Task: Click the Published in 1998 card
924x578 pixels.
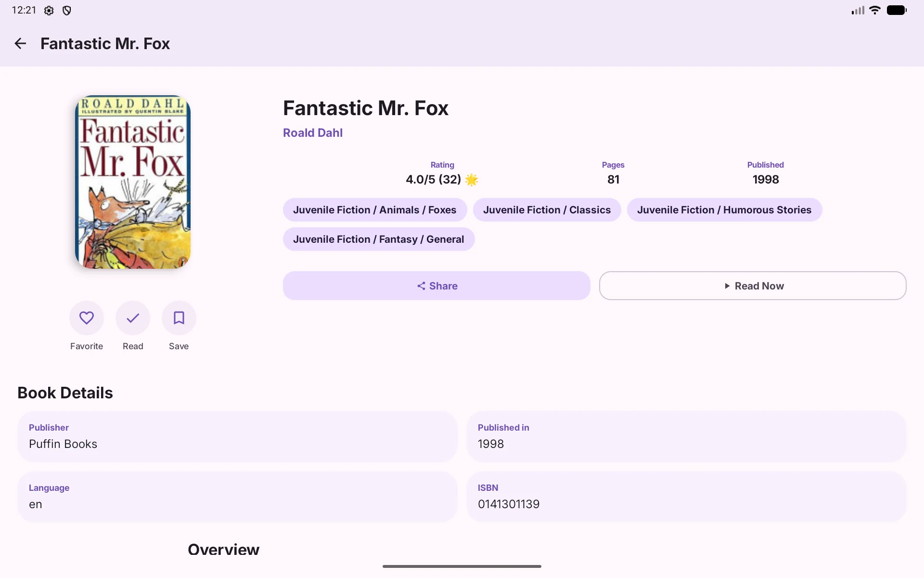Action: tap(686, 437)
